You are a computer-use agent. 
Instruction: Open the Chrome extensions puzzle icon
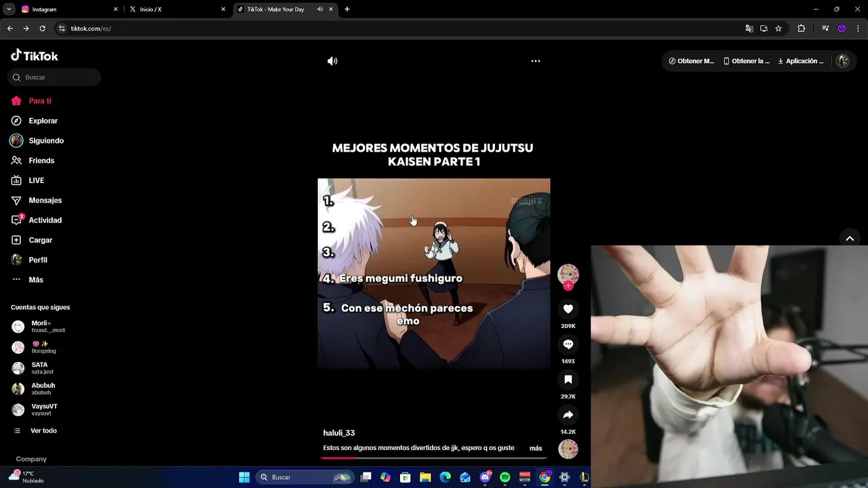pyautogui.click(x=802, y=28)
